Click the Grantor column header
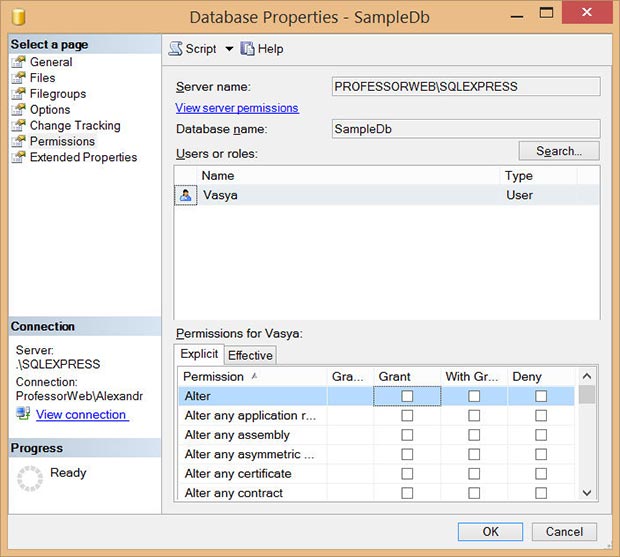The image size is (620, 557). pyautogui.click(x=350, y=377)
